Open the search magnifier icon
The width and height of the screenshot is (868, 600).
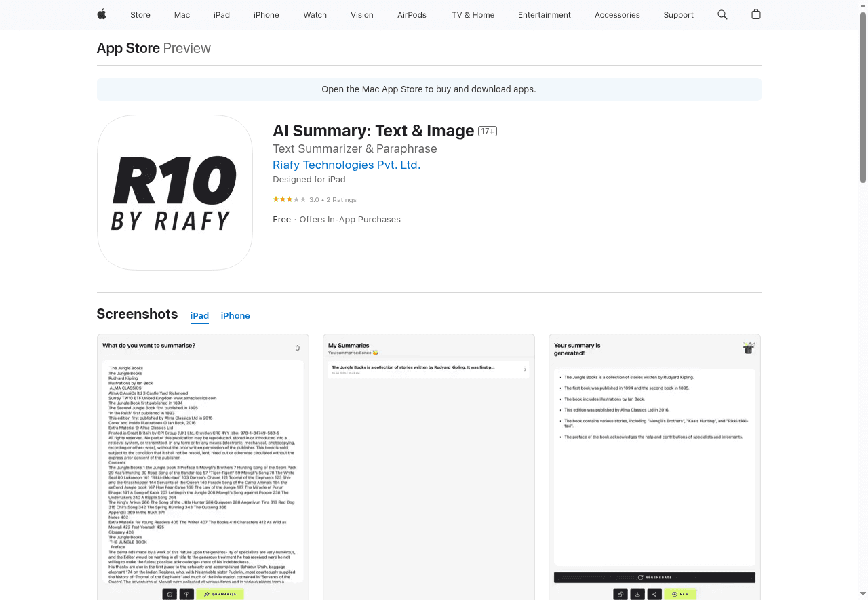click(x=722, y=14)
